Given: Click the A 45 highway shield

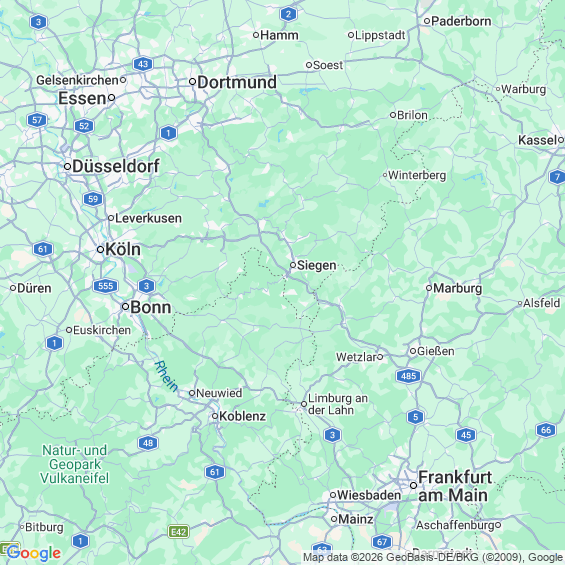Looking at the screenshot, I should 466,435.
